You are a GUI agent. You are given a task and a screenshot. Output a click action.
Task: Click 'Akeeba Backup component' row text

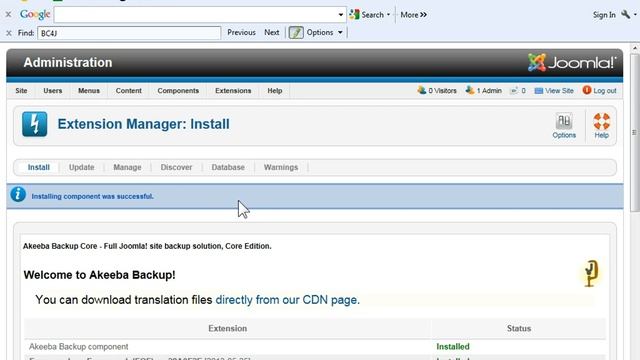point(78,347)
